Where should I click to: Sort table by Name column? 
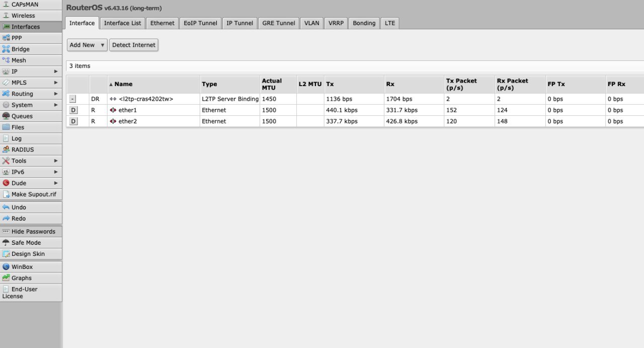pyautogui.click(x=153, y=84)
